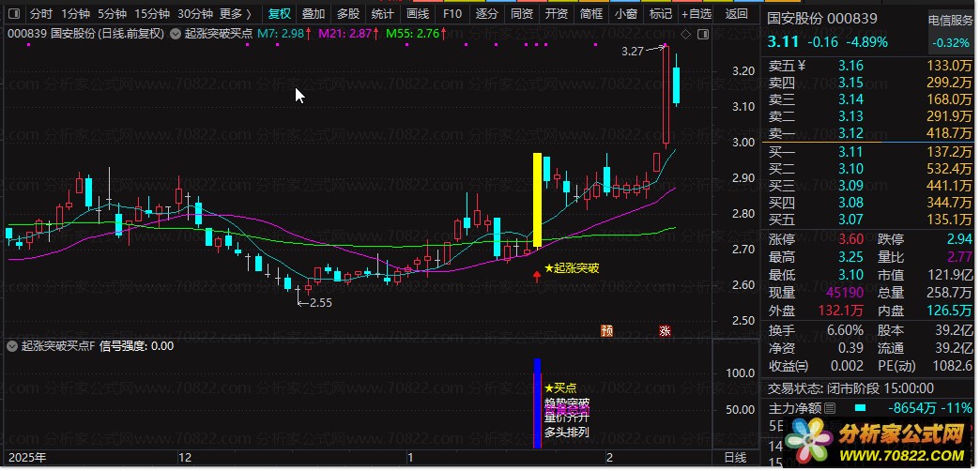Click the 市值 121.9亿 value
Image resolution: width=980 pixels, height=471 pixels.
(950, 275)
